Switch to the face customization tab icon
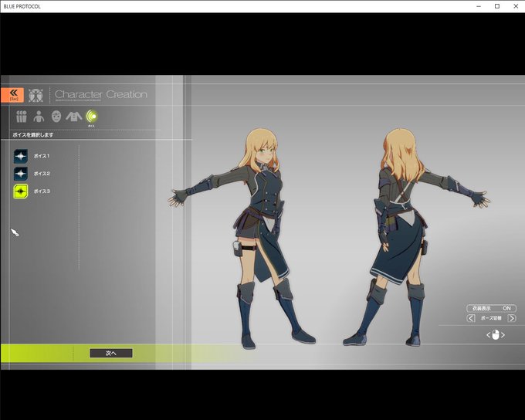This screenshot has height=420, width=525. click(56, 117)
